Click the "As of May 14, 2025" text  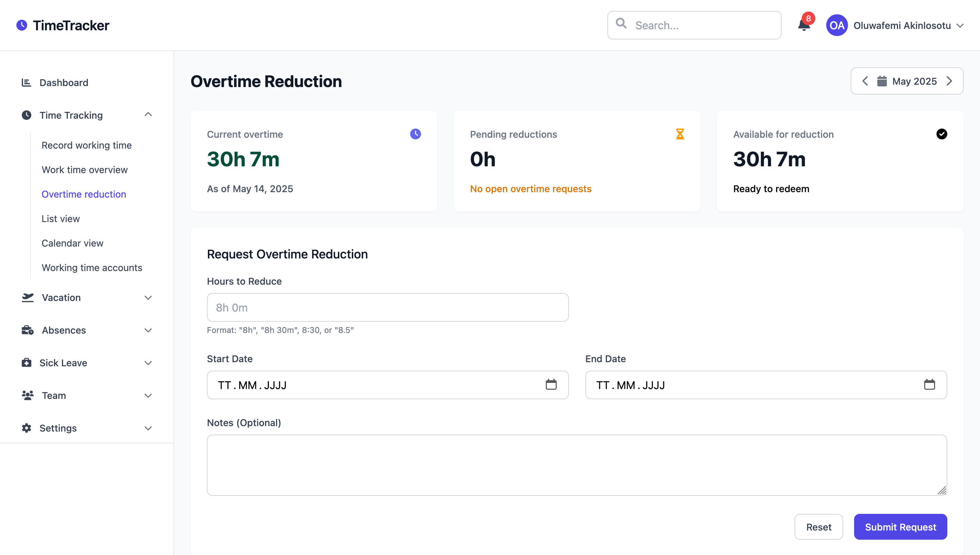[250, 189]
